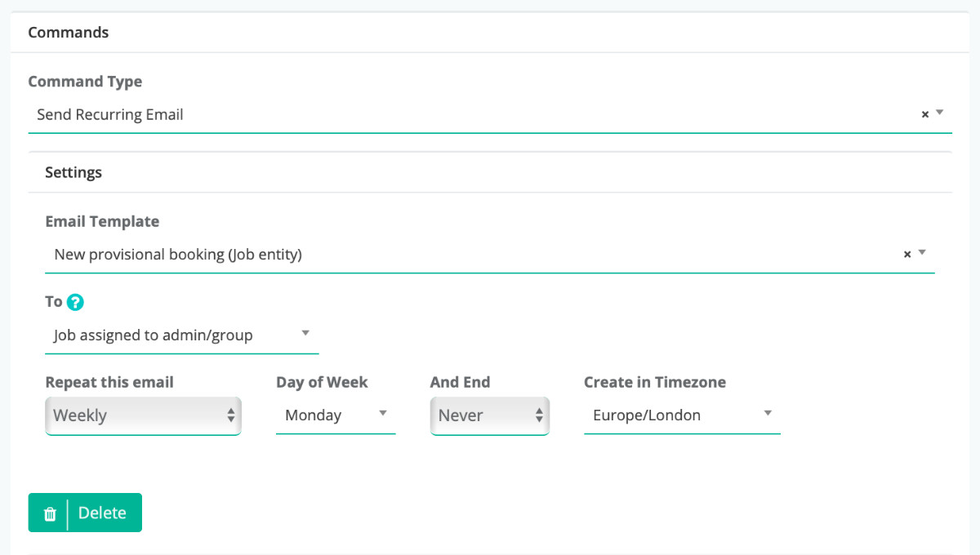Image resolution: width=980 pixels, height=555 pixels.
Task: Click the Settings panel header
Action: 73,172
